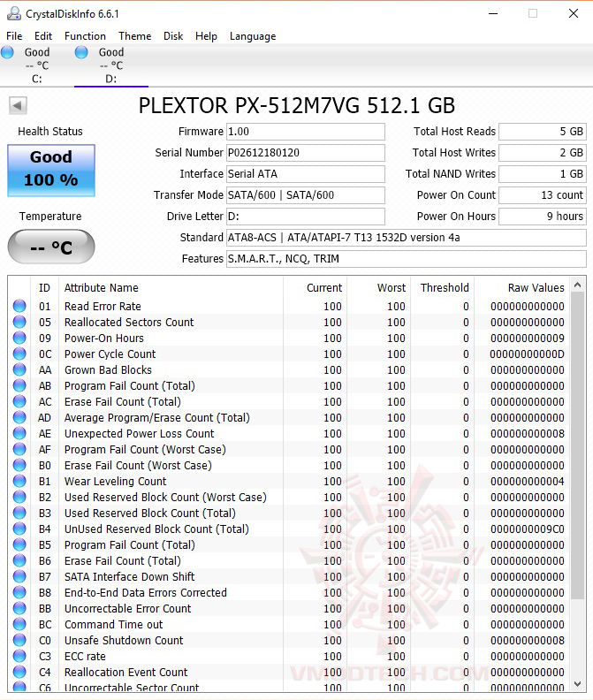Click the PLEXTOR PX-512M7VG 512.1 GB title
593x700 pixels.
tap(297, 106)
